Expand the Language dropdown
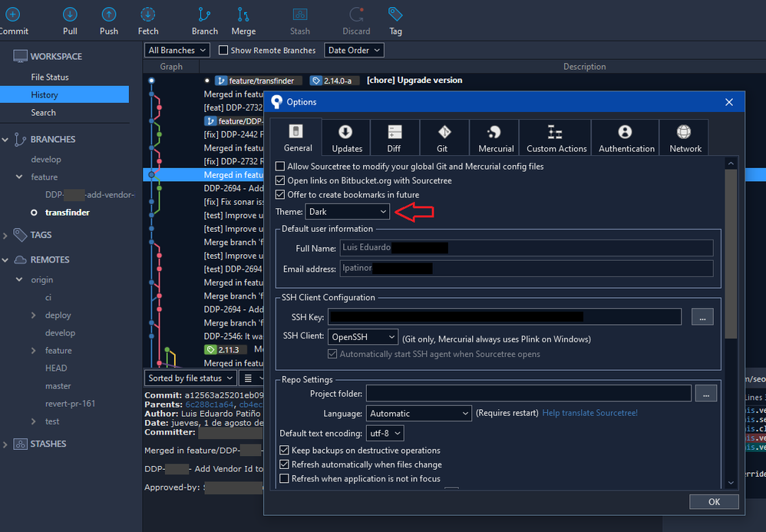766x532 pixels. [418, 413]
